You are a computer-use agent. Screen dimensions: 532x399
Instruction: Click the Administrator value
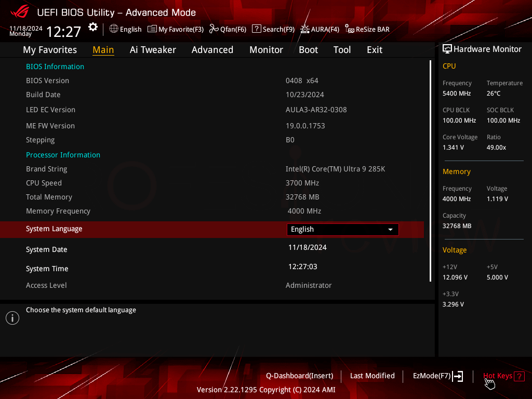(309, 285)
